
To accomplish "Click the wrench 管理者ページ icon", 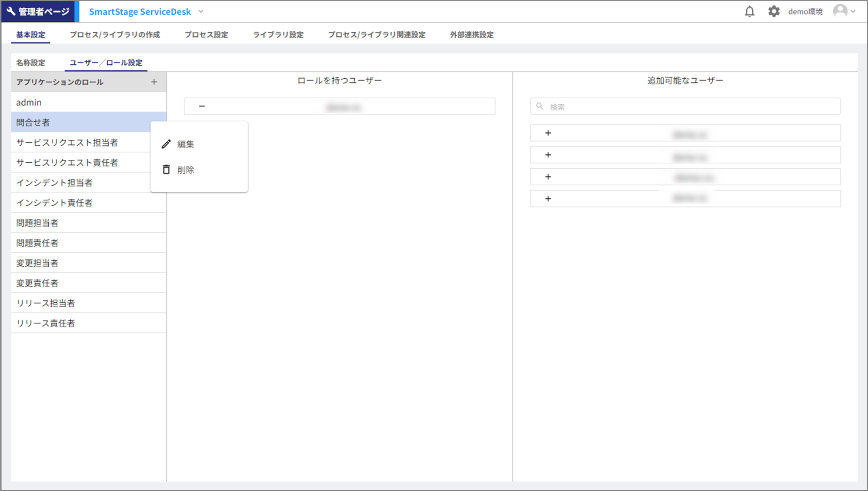I will [x=11, y=11].
